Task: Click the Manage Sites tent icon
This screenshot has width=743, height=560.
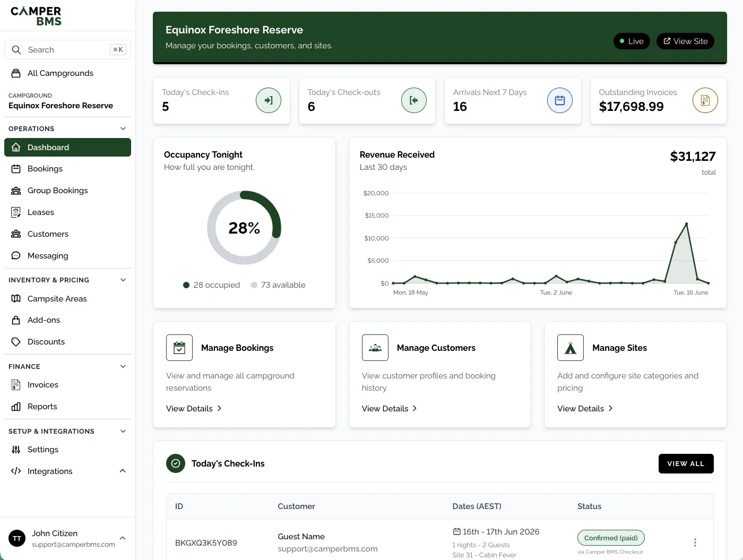Action: pos(571,348)
